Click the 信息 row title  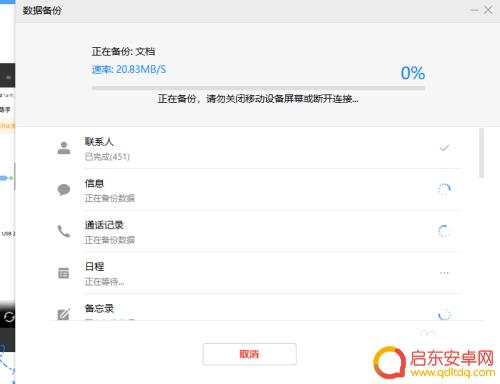[x=94, y=183]
